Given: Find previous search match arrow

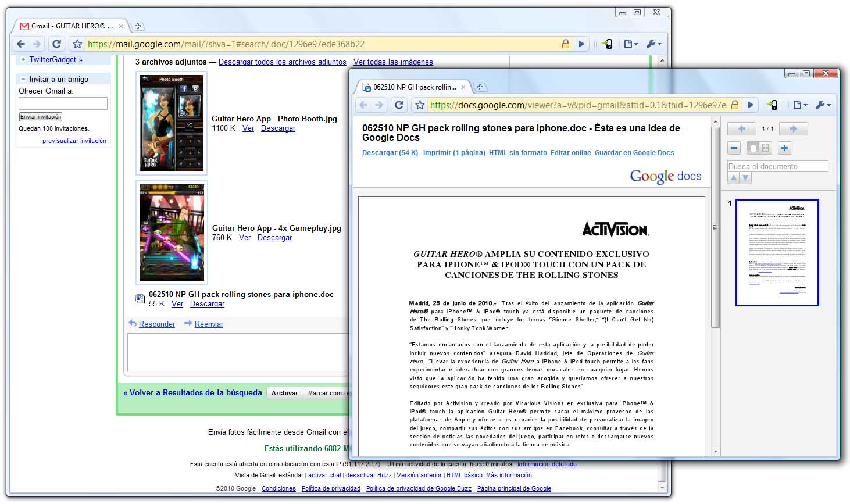Looking at the screenshot, I should pyautogui.click(x=733, y=178).
